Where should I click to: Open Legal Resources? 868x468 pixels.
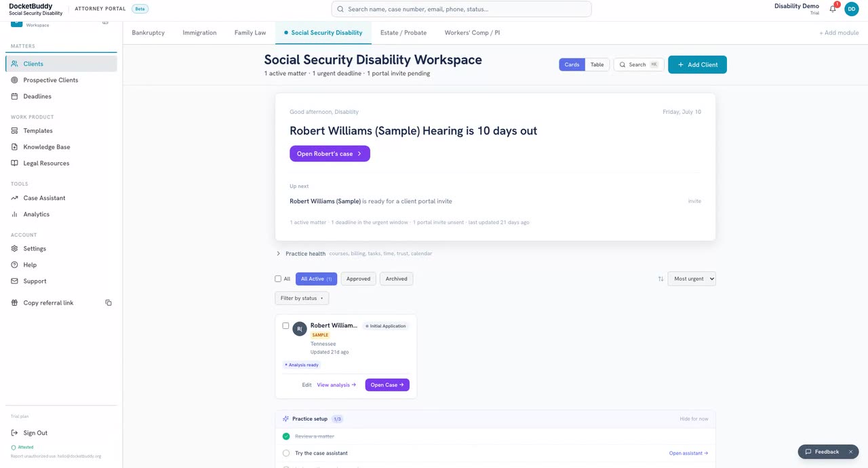(61, 163)
